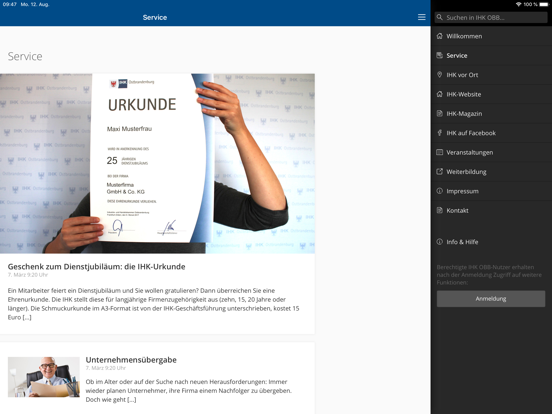
Task: Open Impressum menu entry
Action: pyautogui.click(x=491, y=191)
